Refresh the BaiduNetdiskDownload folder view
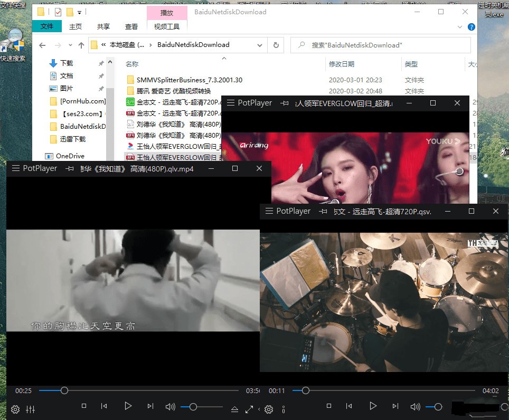 point(276,45)
